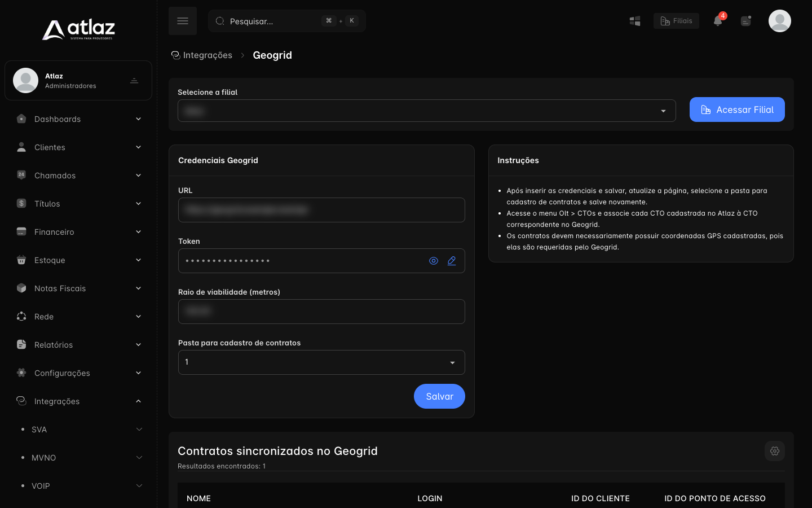This screenshot has height=508, width=812.
Task: Collapse the Integrações menu chevron
Action: pos(138,401)
